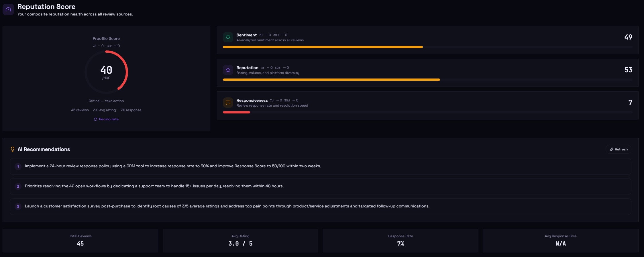Click the Avg Rating 3.0 stat card
The width and height of the screenshot is (644, 257).
pyautogui.click(x=240, y=240)
